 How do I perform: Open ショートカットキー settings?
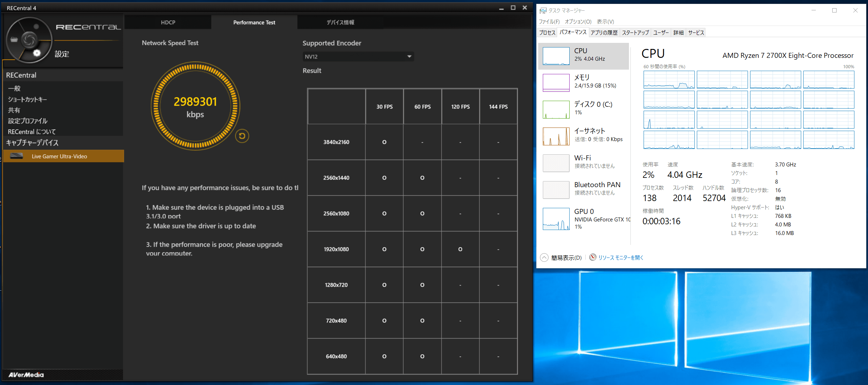click(x=28, y=99)
